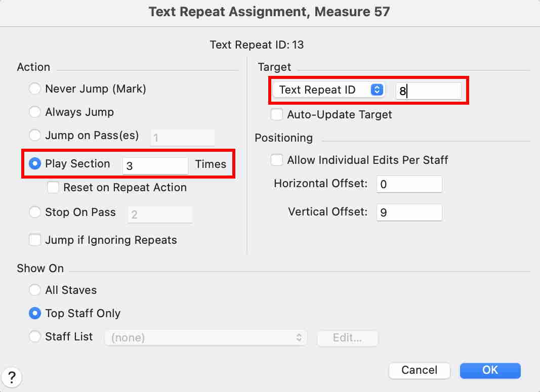The width and height of the screenshot is (540, 392).
Task: Click the help question mark icon
Action: [x=12, y=377]
